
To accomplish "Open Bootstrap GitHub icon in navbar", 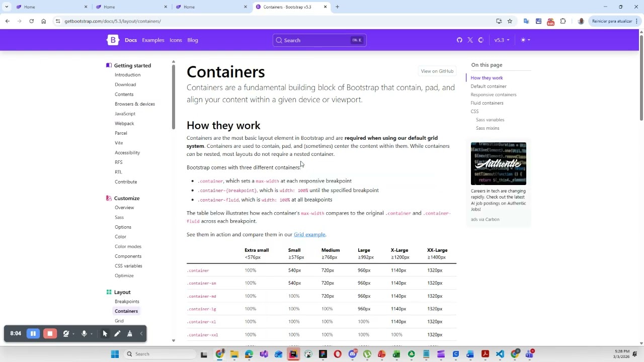I will click(459, 40).
